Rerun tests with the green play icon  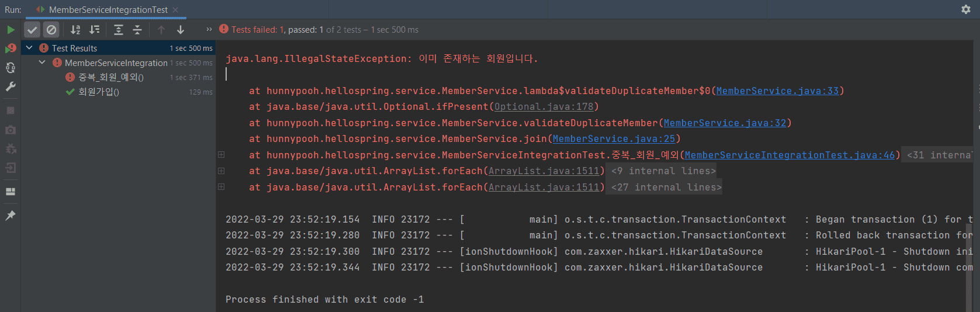click(11, 30)
